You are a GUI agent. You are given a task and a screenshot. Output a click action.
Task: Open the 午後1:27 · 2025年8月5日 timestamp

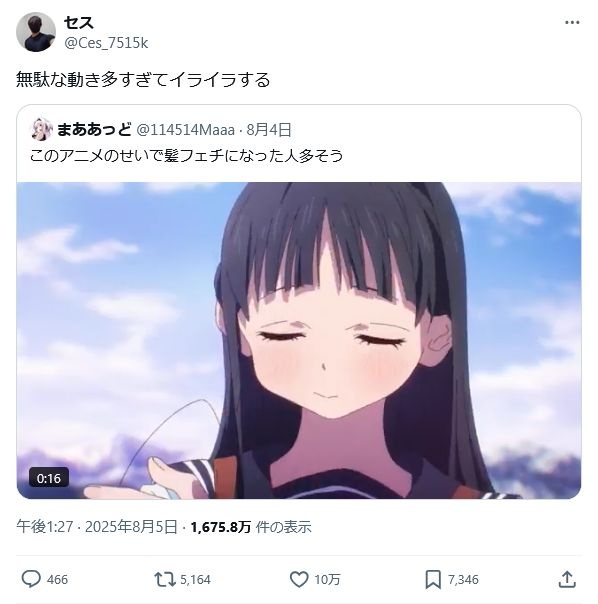pyautogui.click(x=97, y=527)
